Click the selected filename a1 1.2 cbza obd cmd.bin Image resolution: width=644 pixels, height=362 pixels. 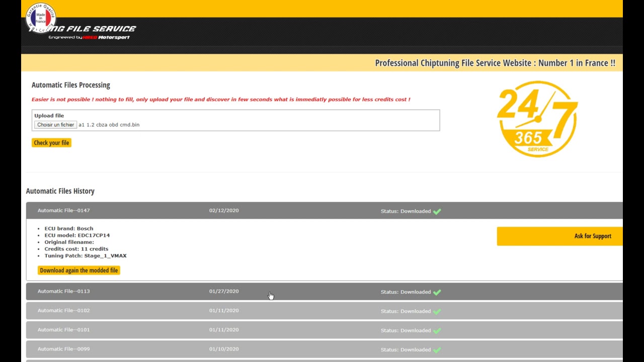(x=109, y=125)
